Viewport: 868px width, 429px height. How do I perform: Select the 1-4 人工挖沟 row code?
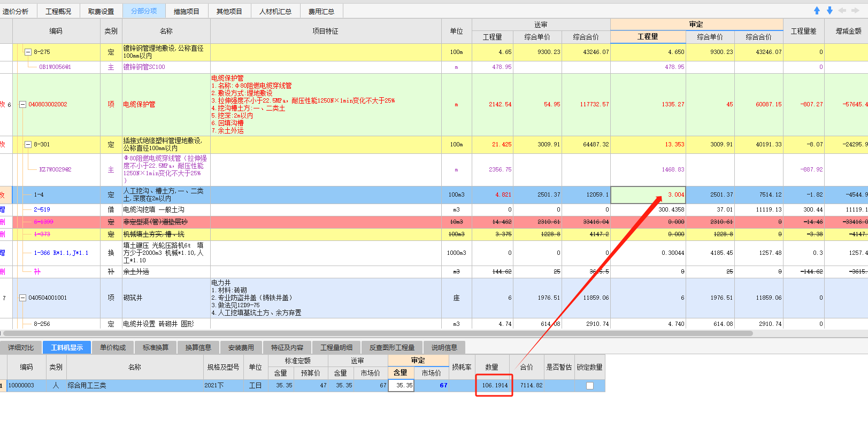(x=39, y=195)
